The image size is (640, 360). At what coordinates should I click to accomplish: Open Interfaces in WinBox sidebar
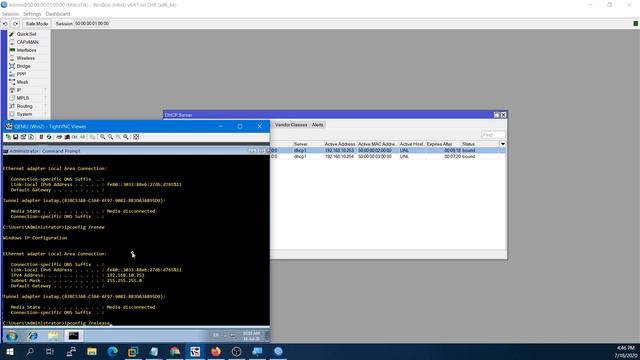(27, 50)
